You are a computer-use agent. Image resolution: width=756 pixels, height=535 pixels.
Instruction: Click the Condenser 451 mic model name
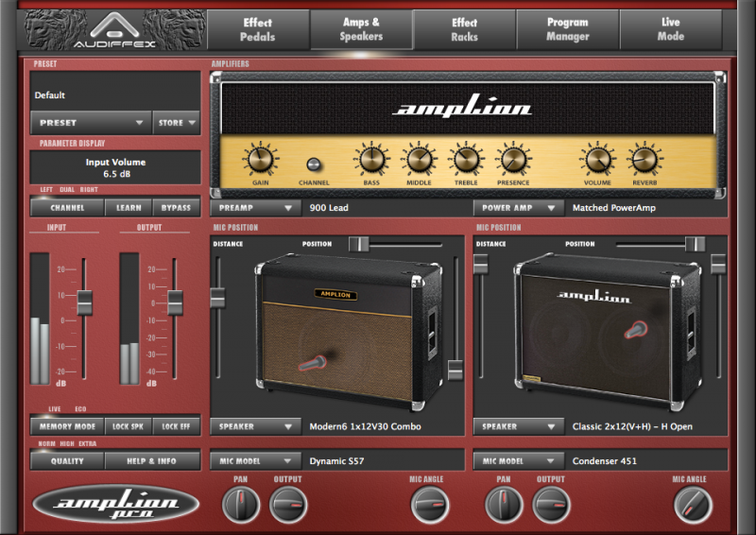coord(646,461)
